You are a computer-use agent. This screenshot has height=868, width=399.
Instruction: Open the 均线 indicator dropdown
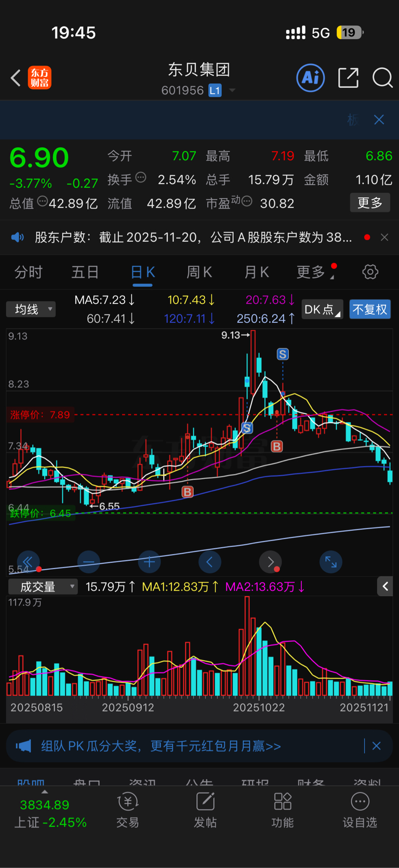(31, 309)
